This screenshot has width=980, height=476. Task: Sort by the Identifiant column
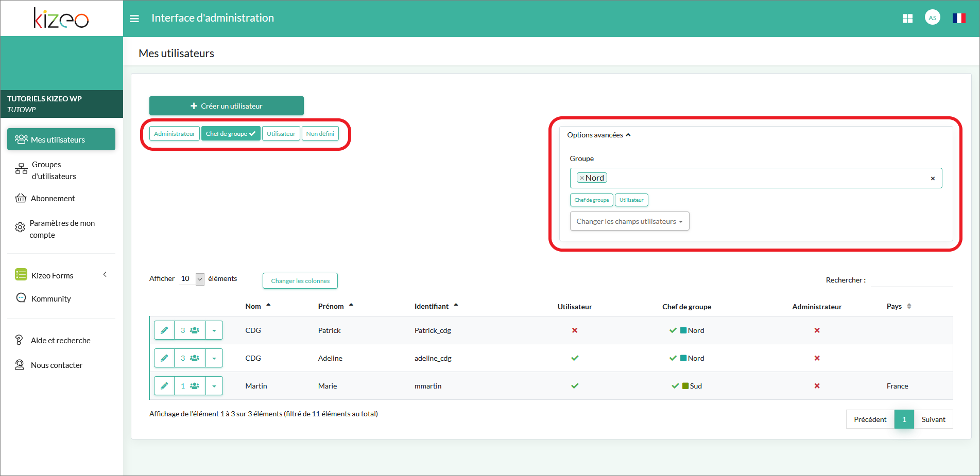[436, 306]
